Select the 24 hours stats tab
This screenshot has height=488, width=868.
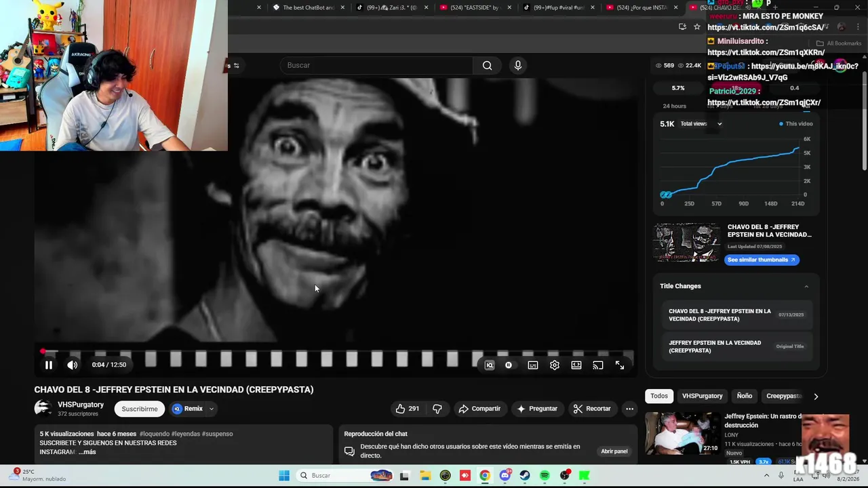tap(674, 106)
